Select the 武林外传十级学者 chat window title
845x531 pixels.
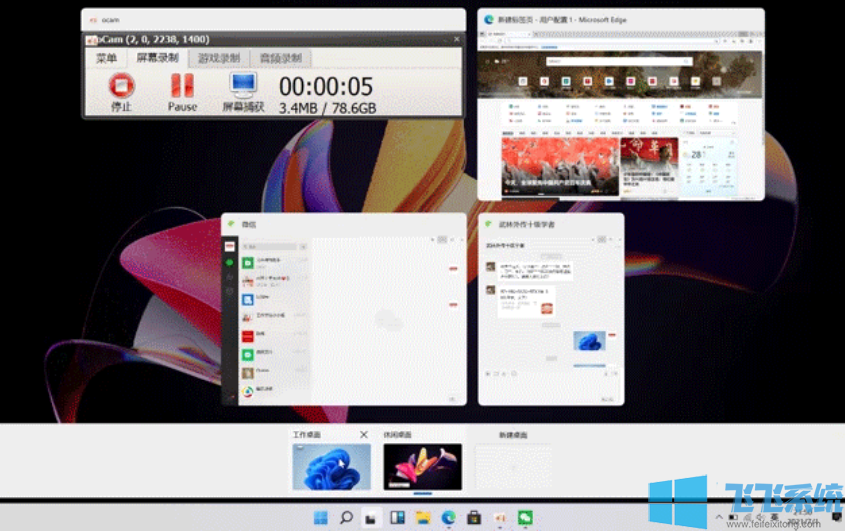526,224
